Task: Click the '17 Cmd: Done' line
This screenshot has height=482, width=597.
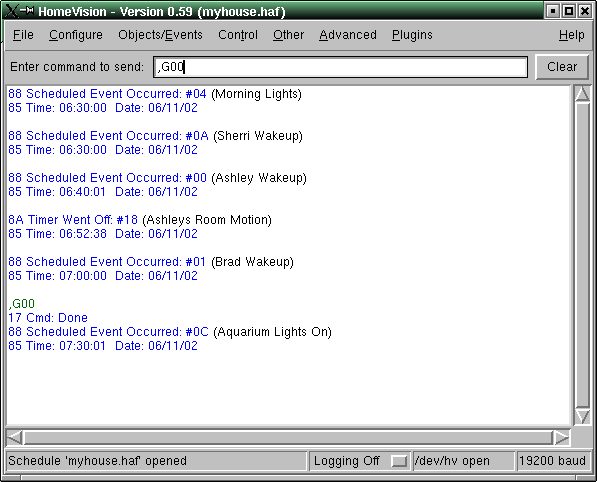Action: (x=48, y=318)
